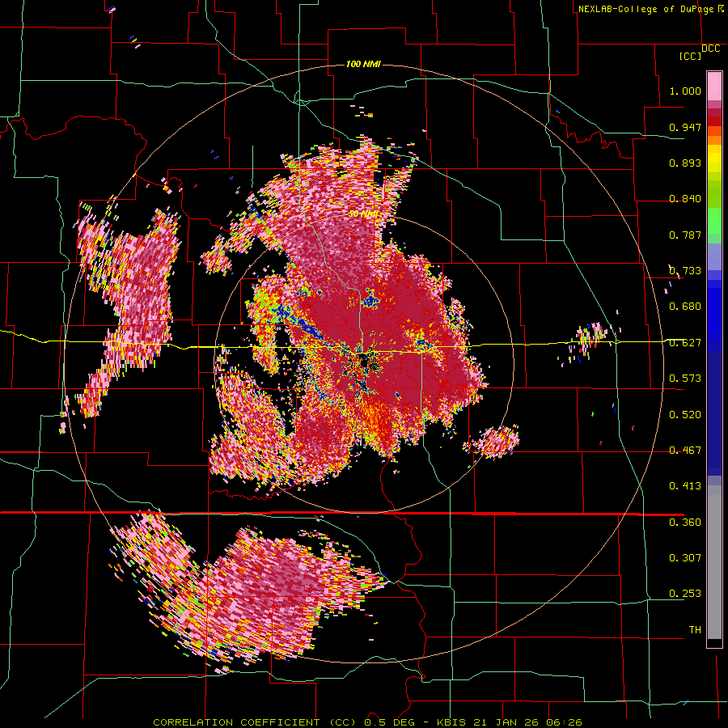The image size is (728, 728).
Task: Click the Correlation Coefficient KBIS caption text
Action: tap(367, 722)
